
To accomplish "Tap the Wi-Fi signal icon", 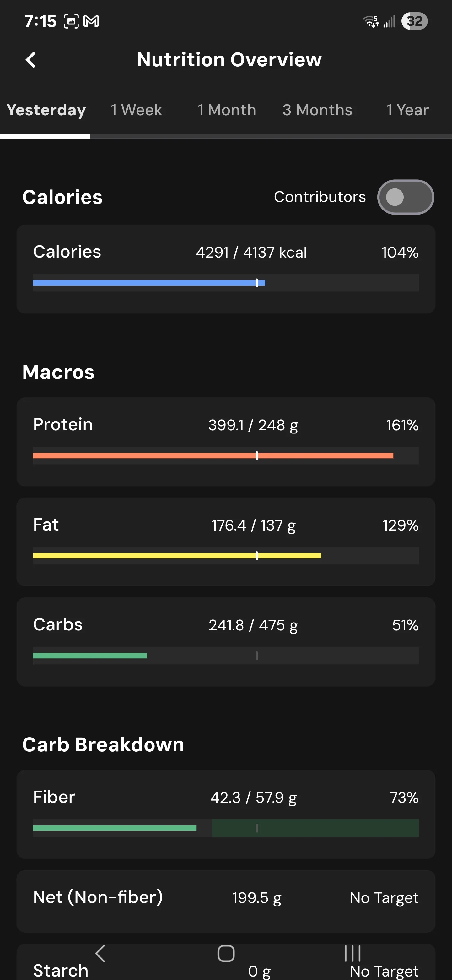I will (x=371, y=21).
